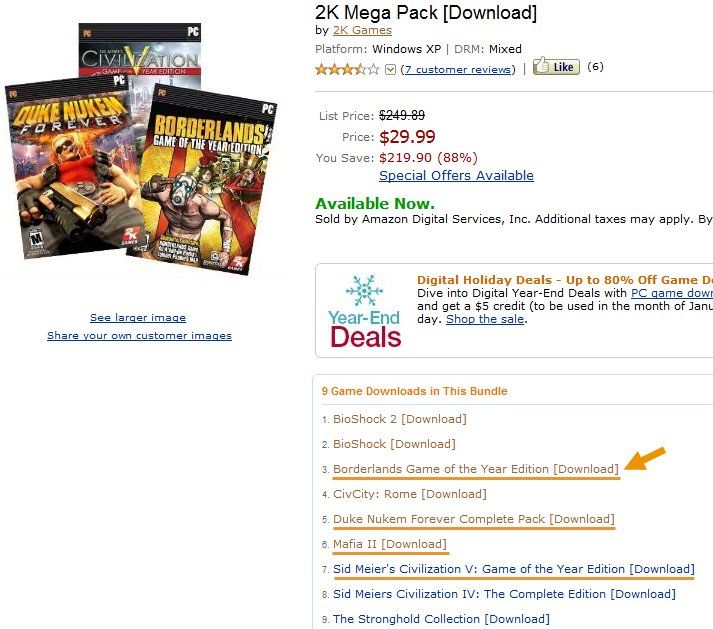Click the Borderlands cover art image

205,180
